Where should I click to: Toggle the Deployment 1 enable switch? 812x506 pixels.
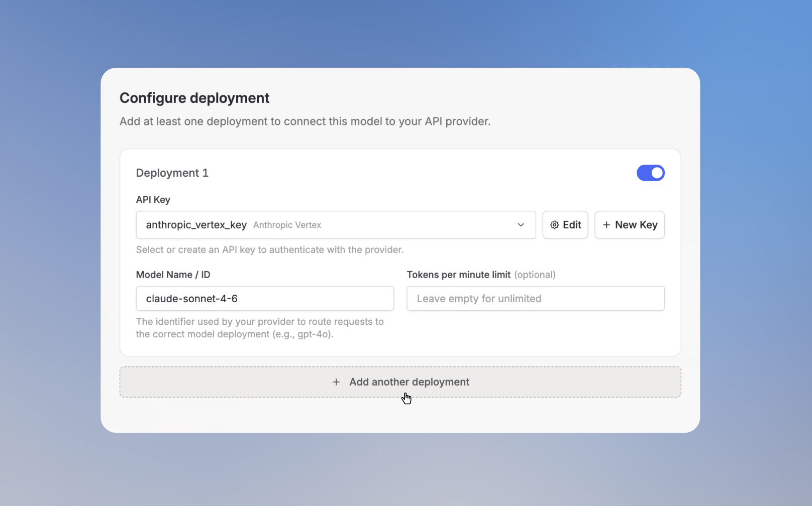pyautogui.click(x=650, y=173)
